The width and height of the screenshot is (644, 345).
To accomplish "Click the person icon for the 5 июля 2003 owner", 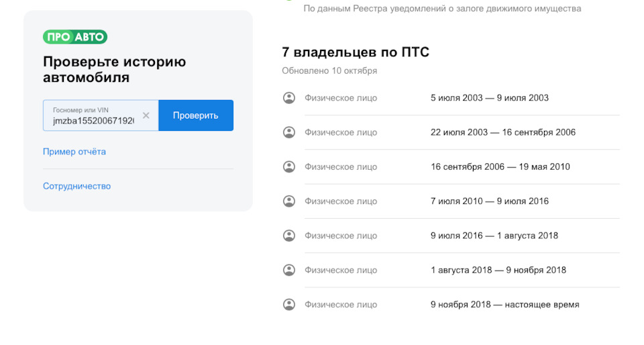I will (x=289, y=98).
